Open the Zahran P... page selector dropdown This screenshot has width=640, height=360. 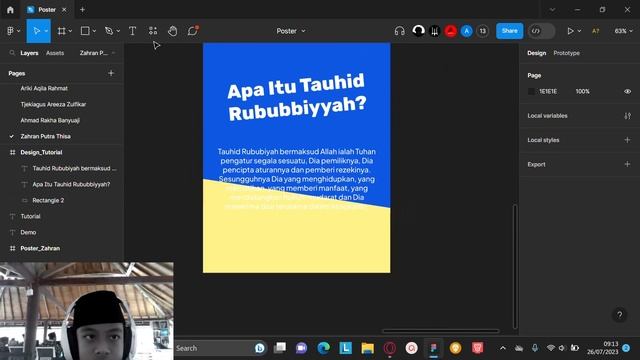tap(97, 53)
